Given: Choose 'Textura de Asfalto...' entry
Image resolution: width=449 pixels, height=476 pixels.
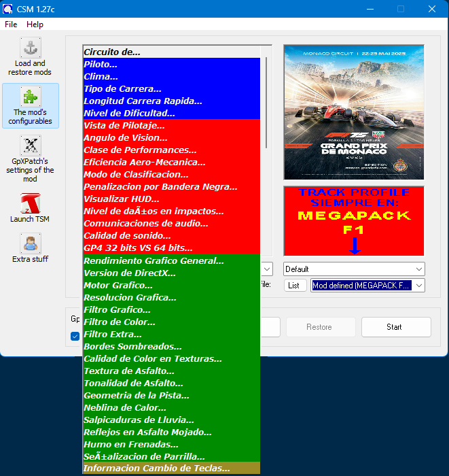Looking at the screenshot, I should point(172,371).
